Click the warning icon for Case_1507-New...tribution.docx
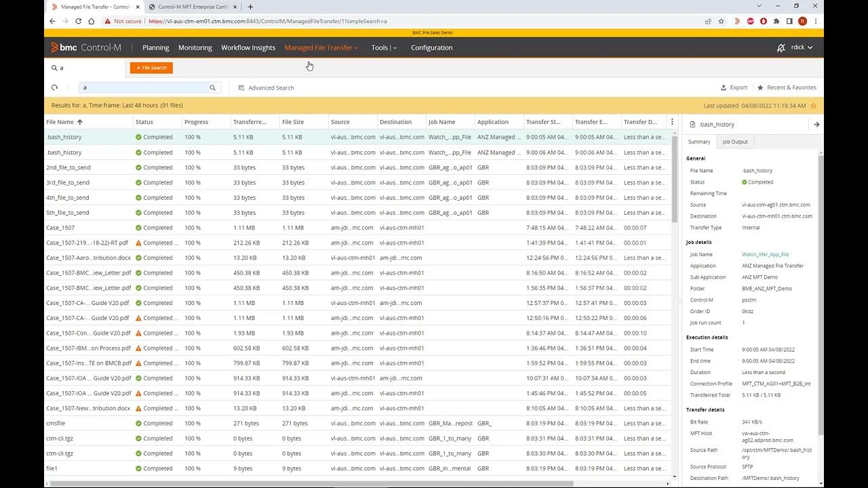 [x=138, y=408]
